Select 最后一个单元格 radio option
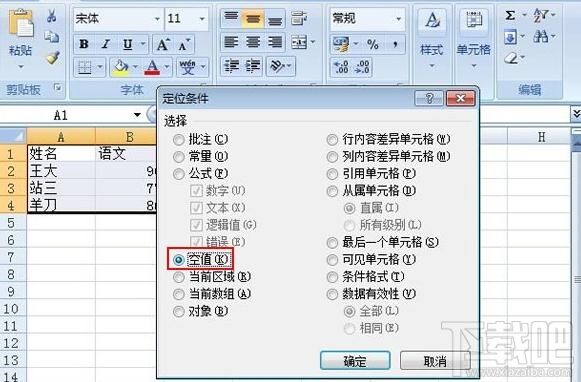This screenshot has height=382, width=581. click(332, 243)
